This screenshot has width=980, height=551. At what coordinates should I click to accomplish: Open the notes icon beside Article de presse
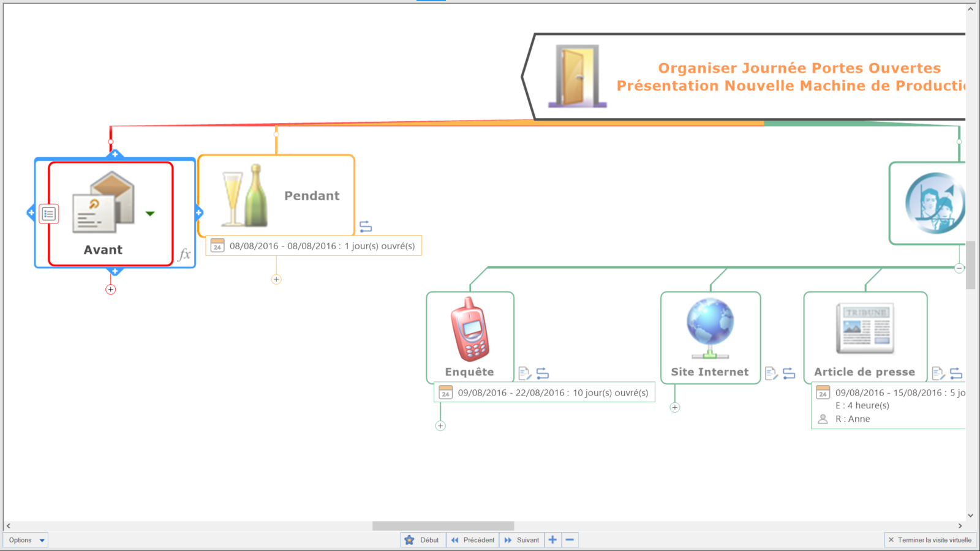938,373
